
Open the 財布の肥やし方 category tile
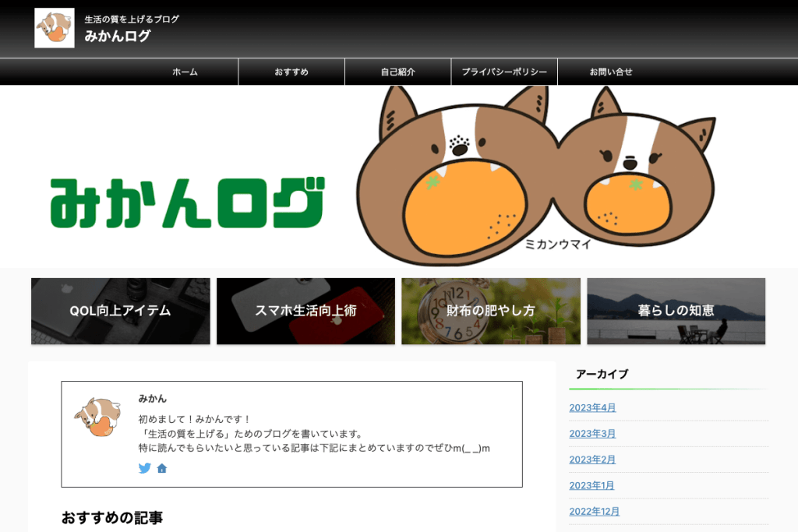pos(491,311)
